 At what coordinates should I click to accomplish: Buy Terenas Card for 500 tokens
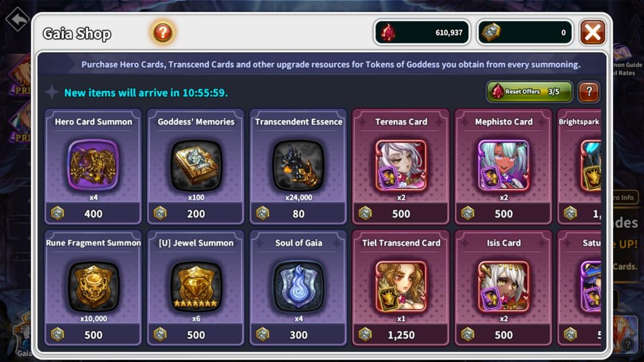tap(401, 214)
